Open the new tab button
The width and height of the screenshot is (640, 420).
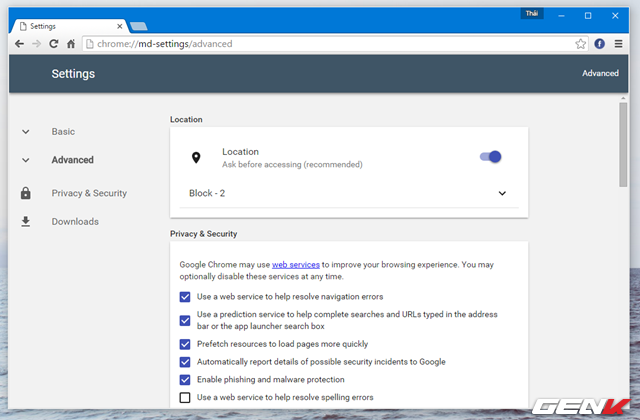[x=138, y=25]
